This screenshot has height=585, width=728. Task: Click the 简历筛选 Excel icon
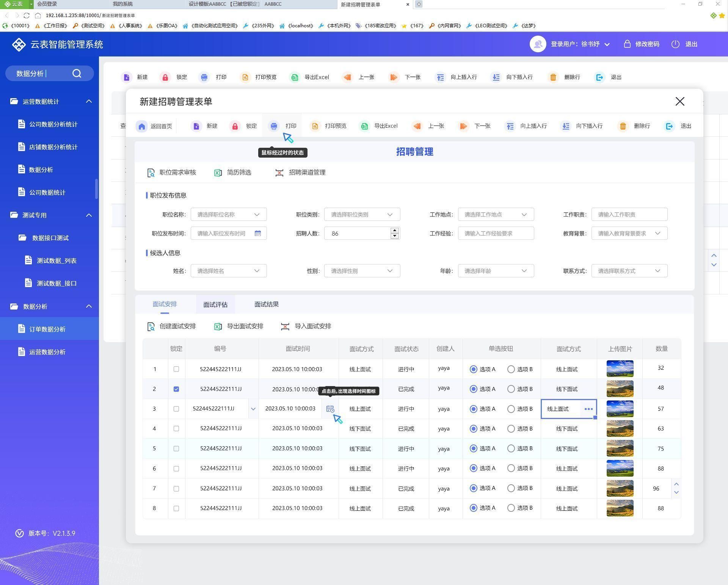[x=218, y=173]
